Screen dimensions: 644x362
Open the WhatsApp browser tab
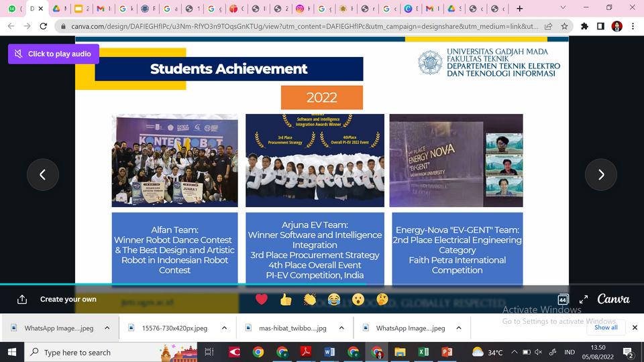pos(14,9)
